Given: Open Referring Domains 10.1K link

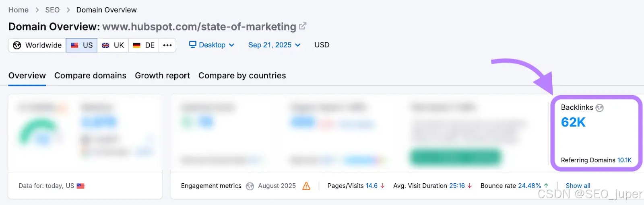Looking at the screenshot, I should click(x=624, y=160).
